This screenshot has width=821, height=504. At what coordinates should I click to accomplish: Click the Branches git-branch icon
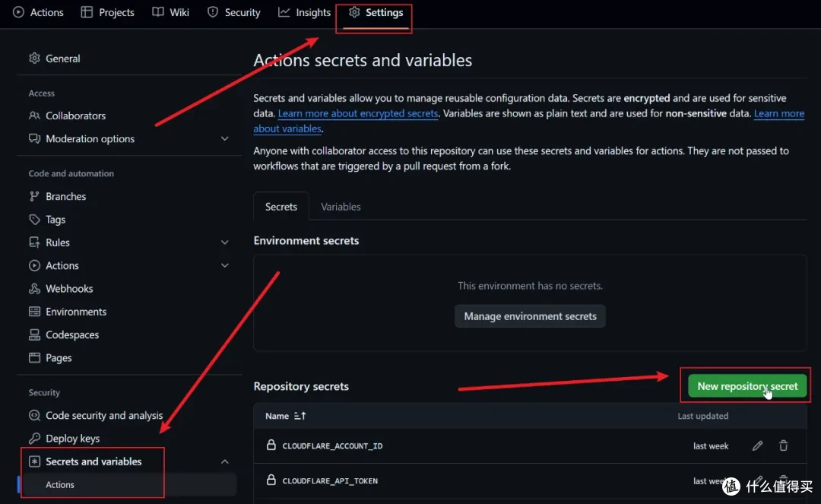point(34,196)
